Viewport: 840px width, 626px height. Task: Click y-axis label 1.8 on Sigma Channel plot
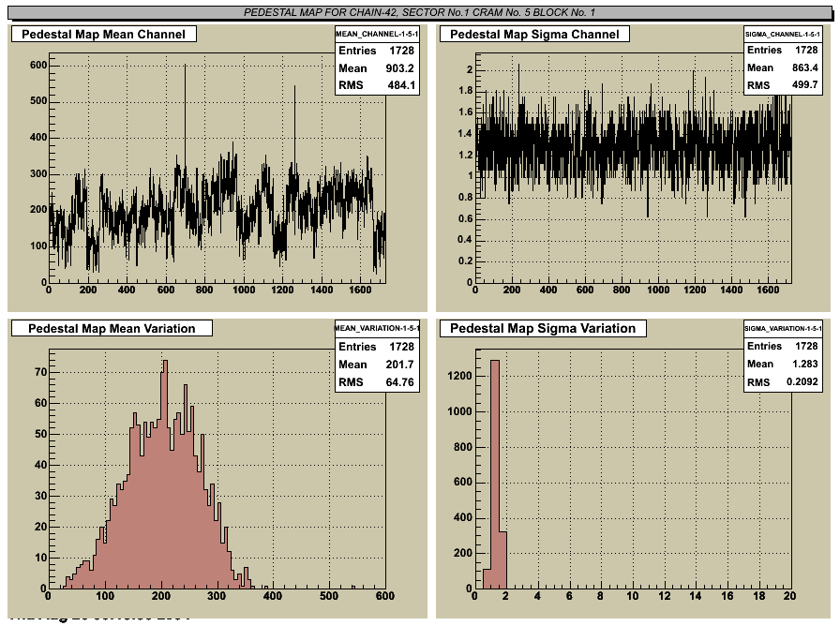[466, 91]
